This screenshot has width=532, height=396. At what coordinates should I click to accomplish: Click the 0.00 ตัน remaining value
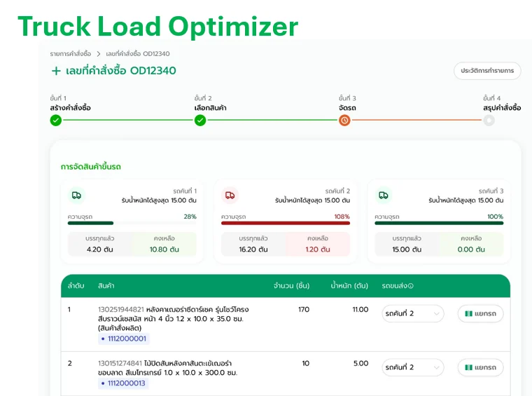click(471, 250)
